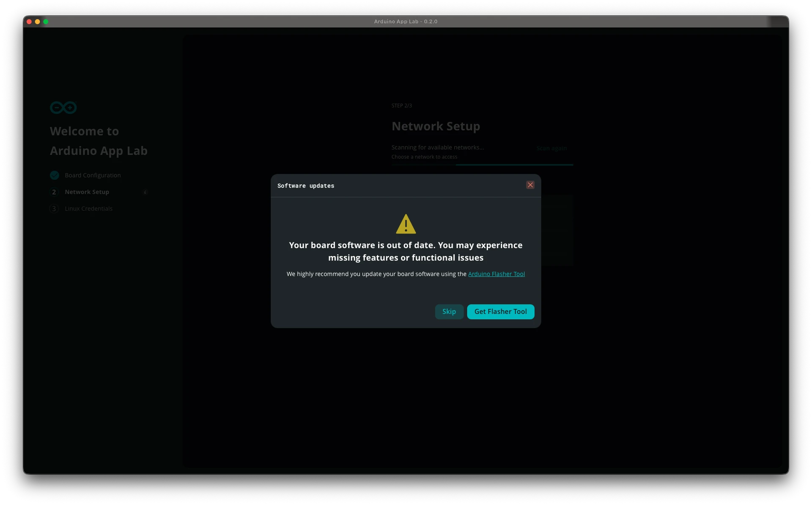This screenshot has width=812, height=505.
Task: Click the Board Configuration checkmark icon
Action: (x=55, y=175)
